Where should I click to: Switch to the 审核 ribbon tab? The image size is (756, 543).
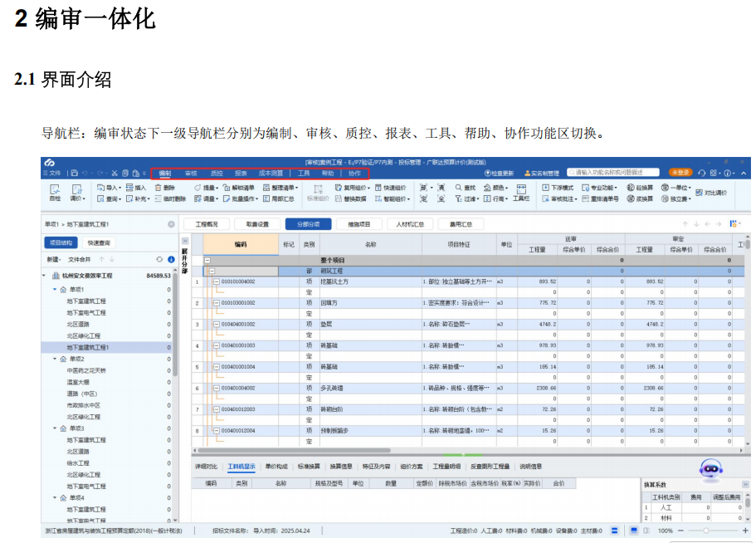(x=193, y=173)
